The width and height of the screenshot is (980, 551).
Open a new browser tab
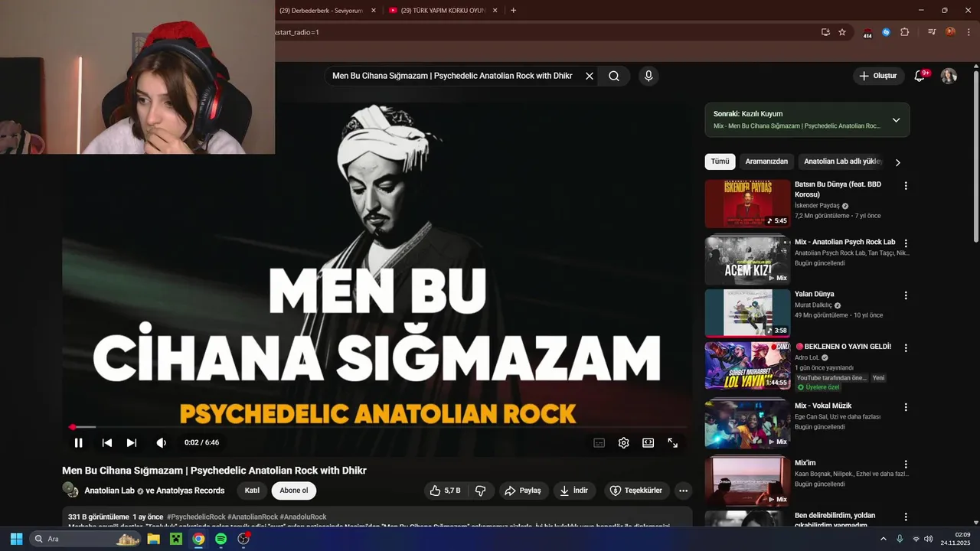point(513,11)
